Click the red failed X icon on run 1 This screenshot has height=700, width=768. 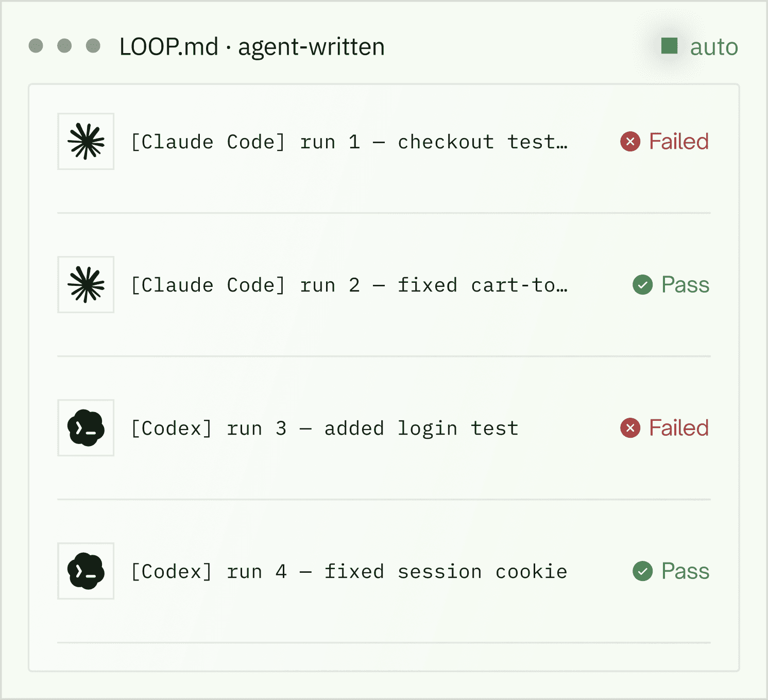630,142
